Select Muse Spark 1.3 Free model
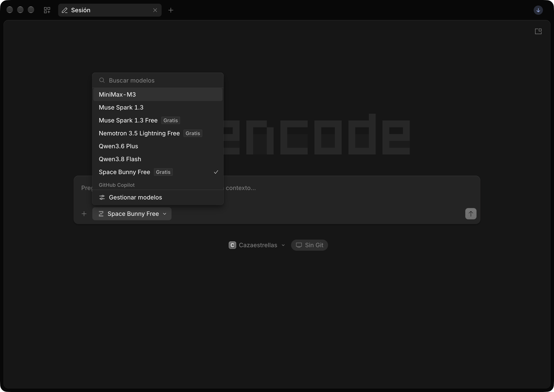The width and height of the screenshot is (554, 392). (158, 120)
